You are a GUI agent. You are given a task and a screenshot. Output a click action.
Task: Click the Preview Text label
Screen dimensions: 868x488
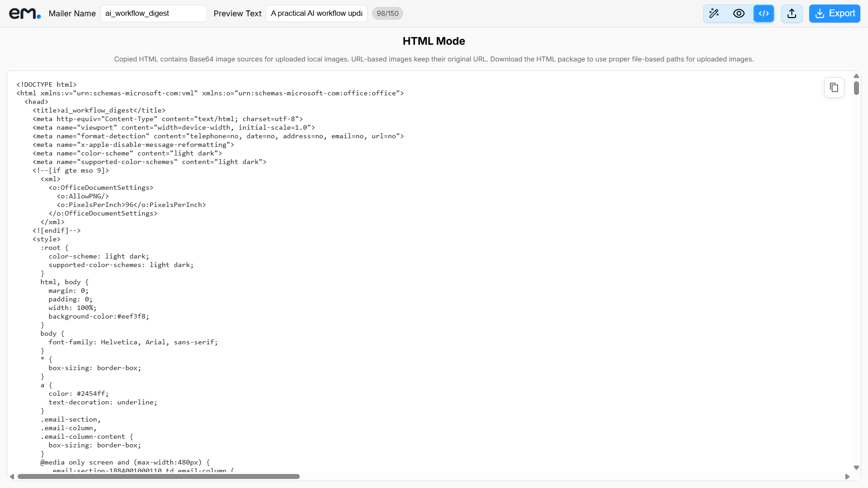(237, 14)
